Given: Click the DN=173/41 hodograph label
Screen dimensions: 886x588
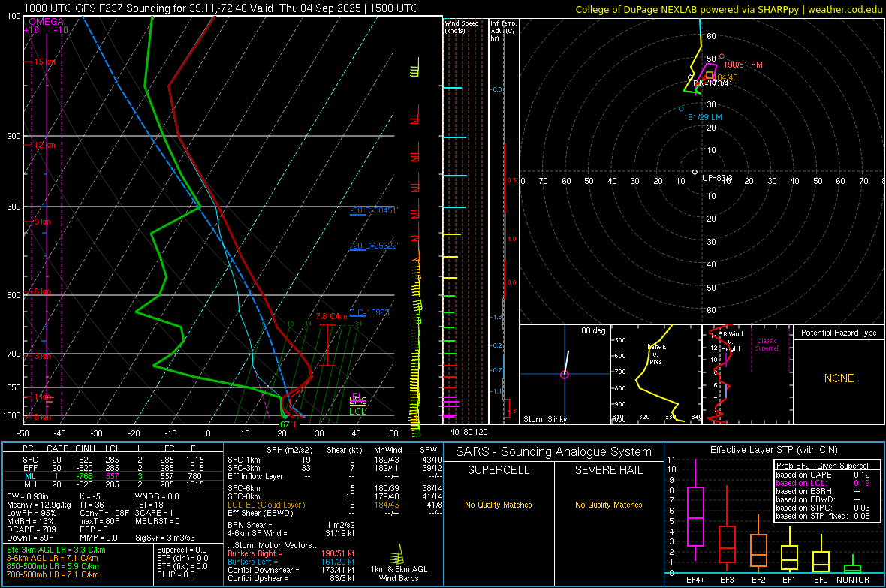Looking at the screenshot, I should click(713, 83).
